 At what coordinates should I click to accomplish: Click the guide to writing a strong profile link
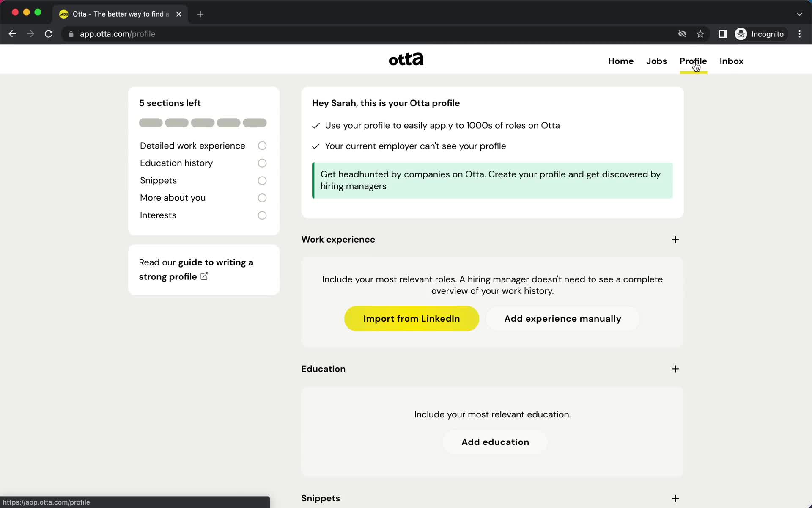[196, 269]
